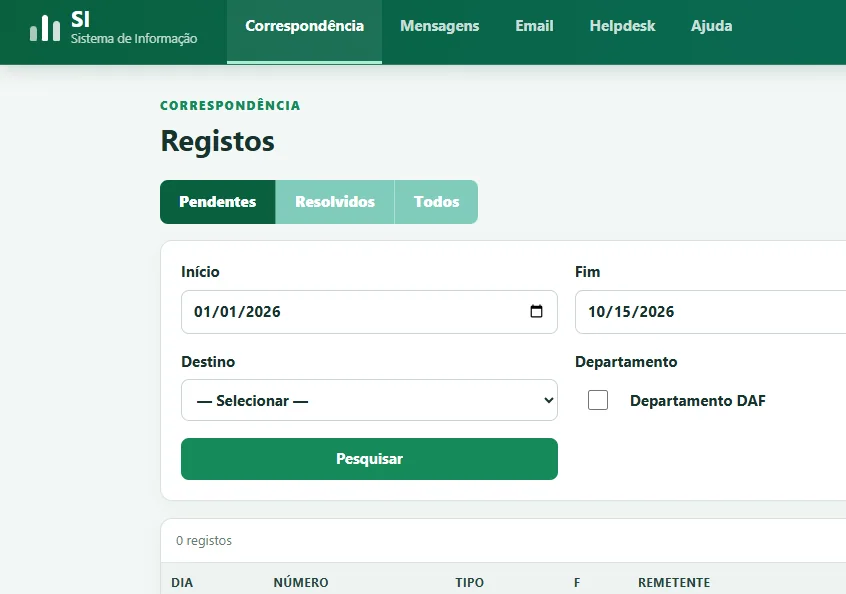Screen dimensions: 846x594
Task: Click the Registos page heading
Action: pos(217,141)
